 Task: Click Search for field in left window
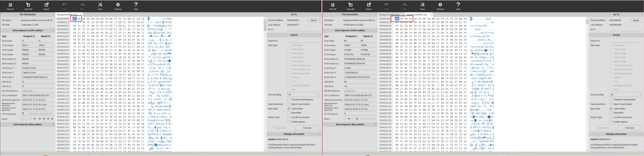coord(303,41)
